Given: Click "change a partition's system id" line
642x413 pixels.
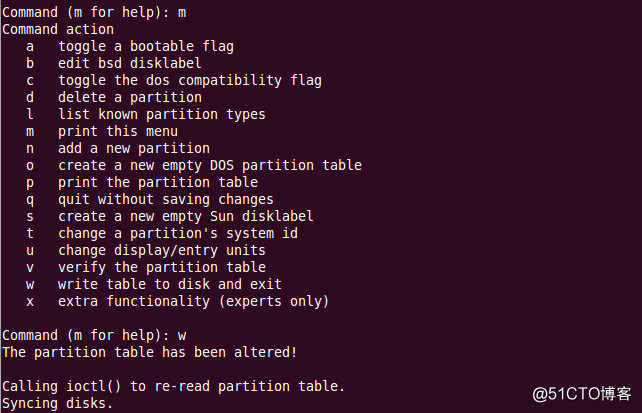Looking at the screenshot, I should (177, 233).
